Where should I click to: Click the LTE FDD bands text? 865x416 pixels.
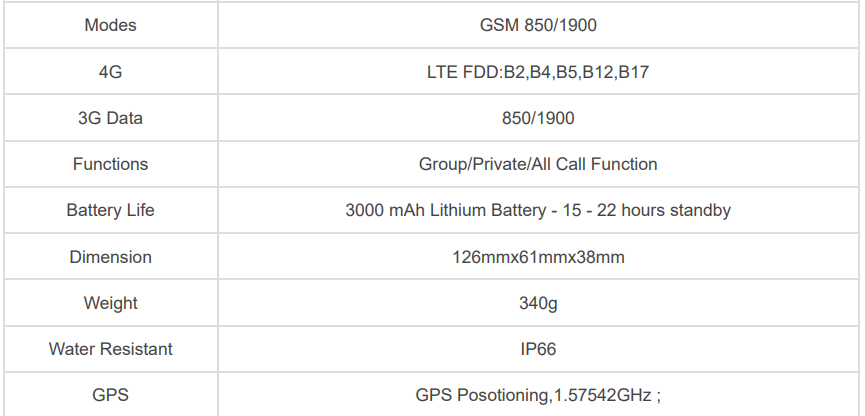pyautogui.click(x=538, y=72)
